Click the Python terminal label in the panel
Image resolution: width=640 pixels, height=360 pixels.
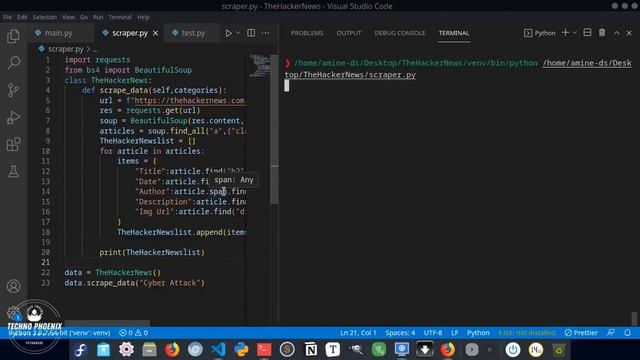(540, 33)
